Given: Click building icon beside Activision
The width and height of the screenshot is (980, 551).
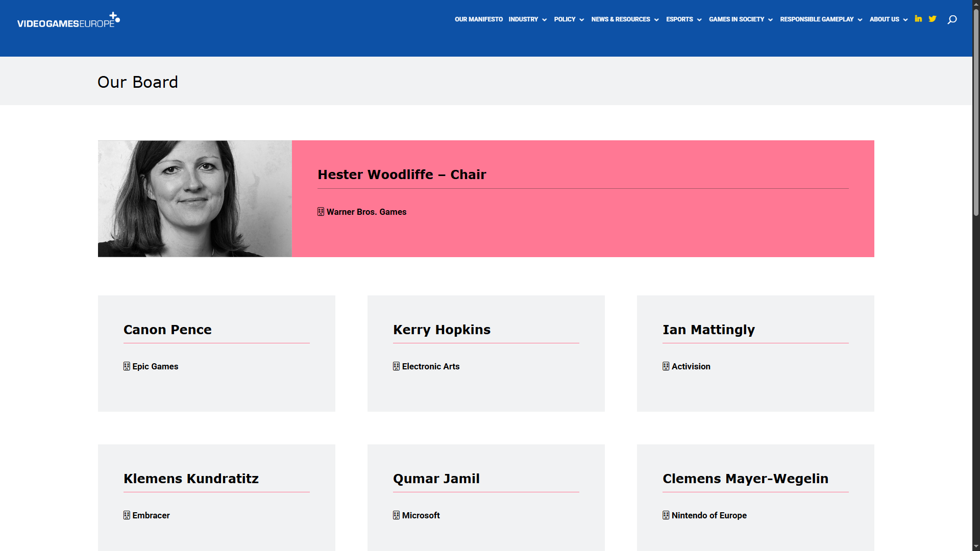Looking at the screenshot, I should [666, 366].
